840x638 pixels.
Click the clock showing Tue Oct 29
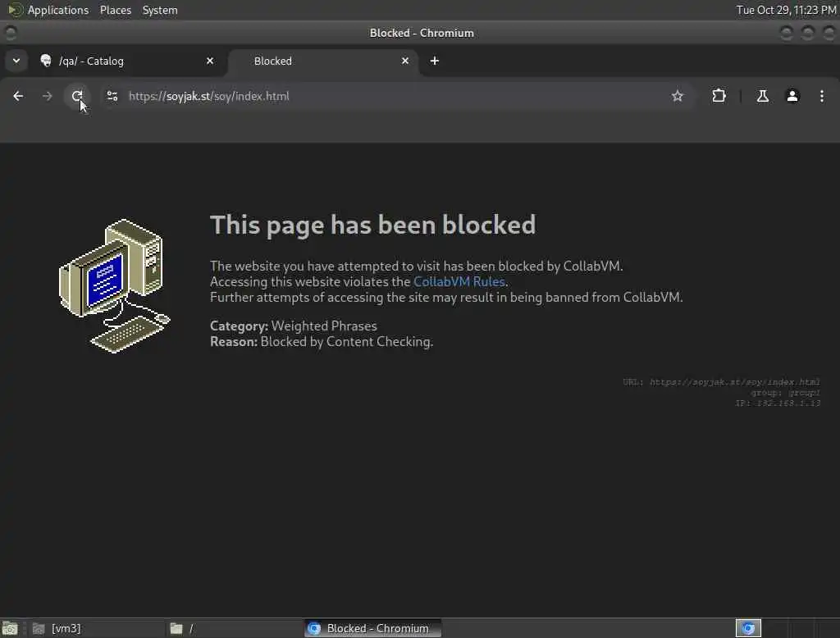786,10
